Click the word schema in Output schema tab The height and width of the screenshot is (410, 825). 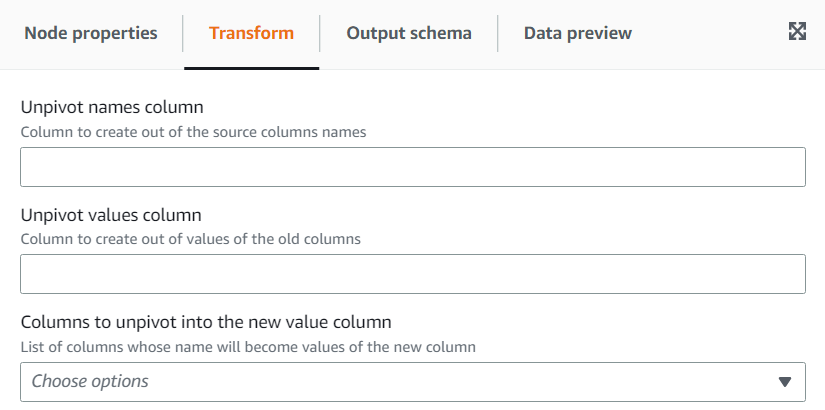tap(439, 33)
